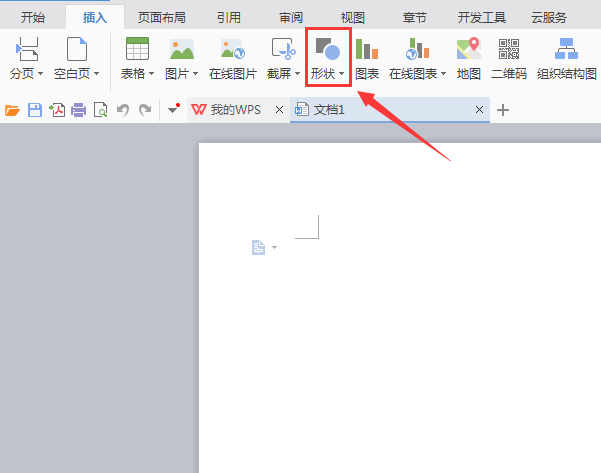Undo the last action
Viewport: 601px width, 473px height.
pos(123,110)
